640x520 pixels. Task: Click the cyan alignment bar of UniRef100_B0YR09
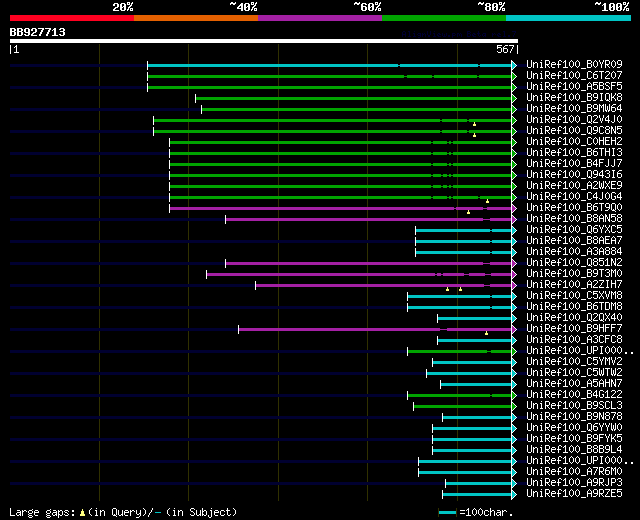[x=329, y=65]
